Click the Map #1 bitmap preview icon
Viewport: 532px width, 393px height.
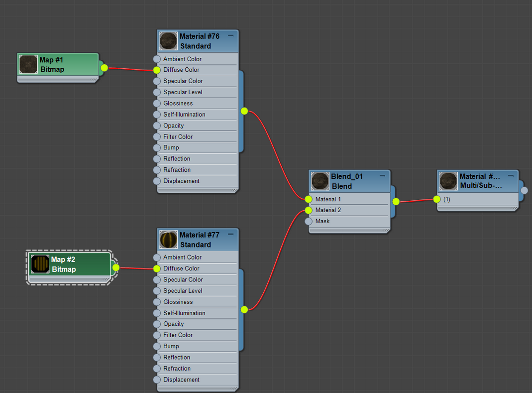point(28,64)
